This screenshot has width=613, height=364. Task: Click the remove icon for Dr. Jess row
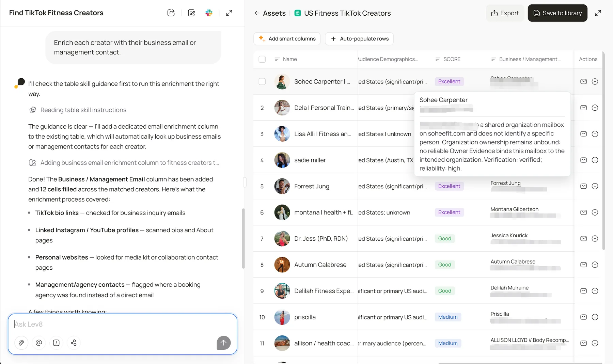tap(595, 238)
